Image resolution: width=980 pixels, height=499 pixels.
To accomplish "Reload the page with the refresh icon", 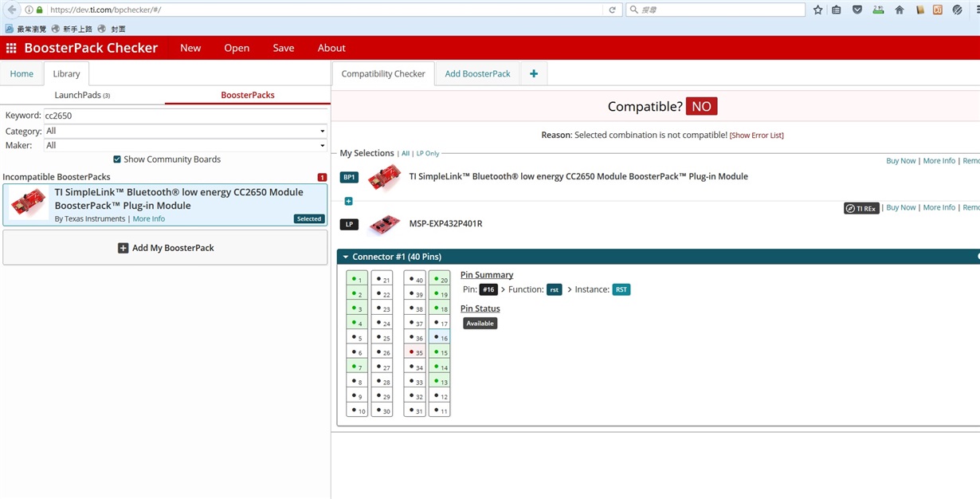I will 612,10.
